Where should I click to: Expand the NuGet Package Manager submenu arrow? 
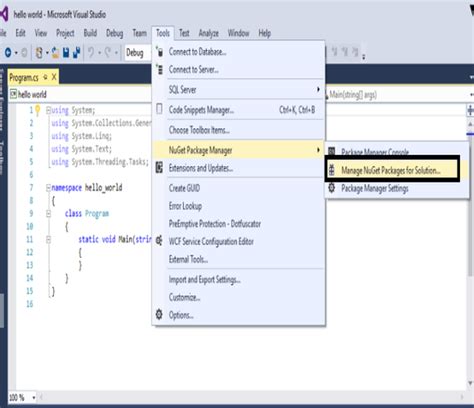[x=318, y=150]
